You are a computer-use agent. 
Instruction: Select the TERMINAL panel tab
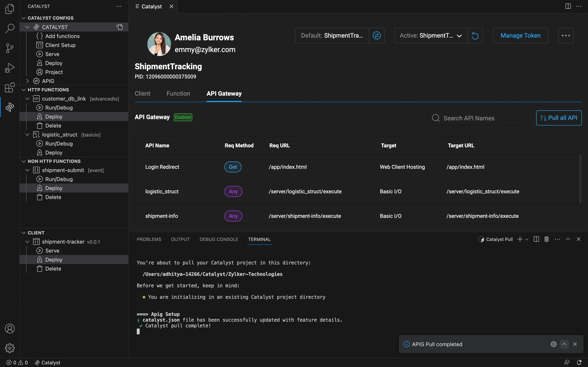[259, 239]
